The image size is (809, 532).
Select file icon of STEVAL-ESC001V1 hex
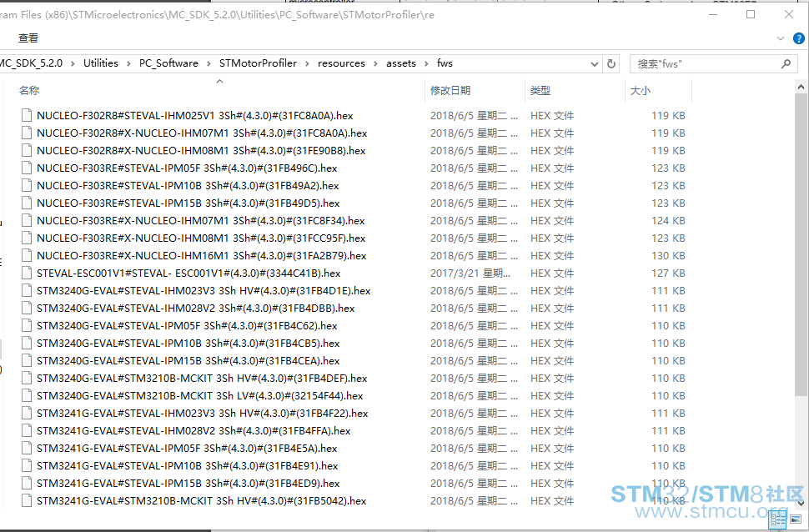(x=27, y=273)
